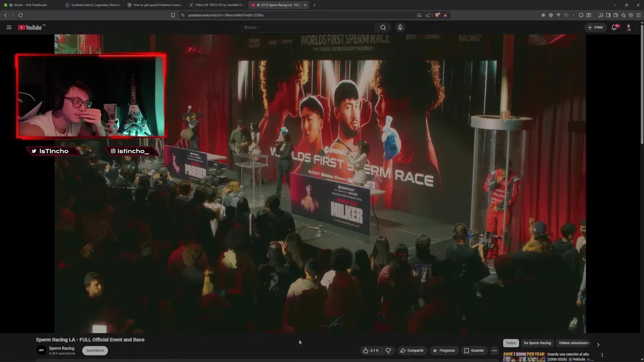Go back with the browser back arrow
This screenshot has width=644, height=362.
pos(6,15)
